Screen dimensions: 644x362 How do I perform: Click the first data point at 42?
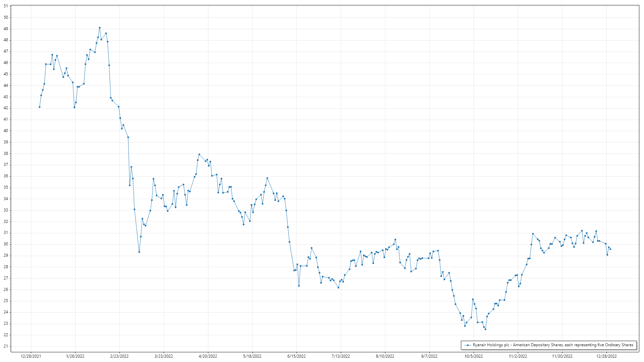40,107
